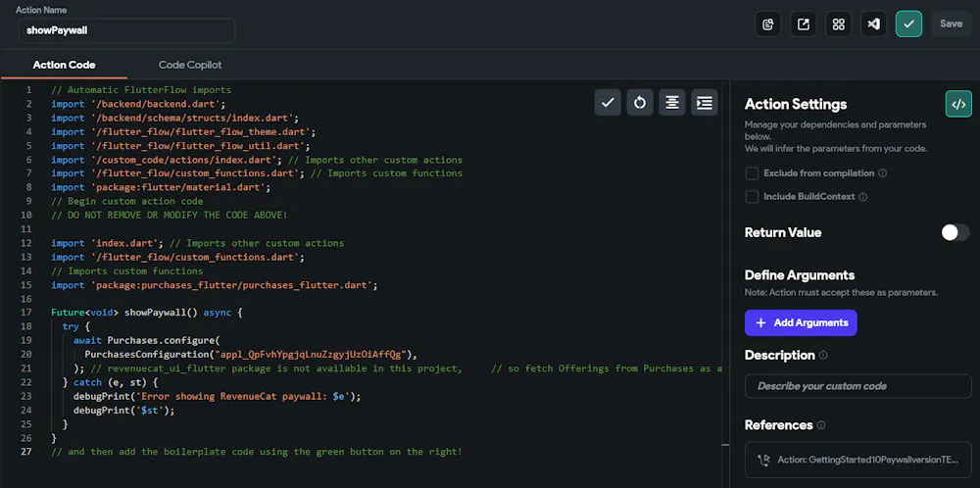Switch to the Code Copilot tab

click(190, 65)
